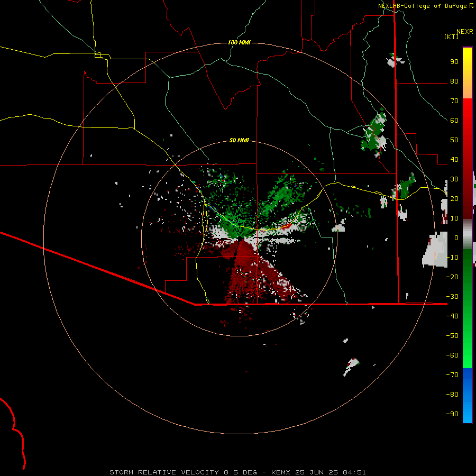Click the 10 value on velocity scale

[x=454, y=218]
